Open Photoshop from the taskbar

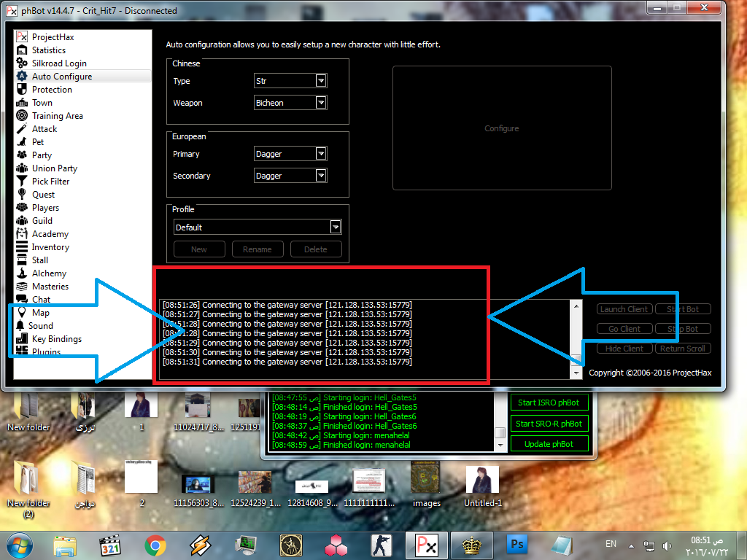517,545
